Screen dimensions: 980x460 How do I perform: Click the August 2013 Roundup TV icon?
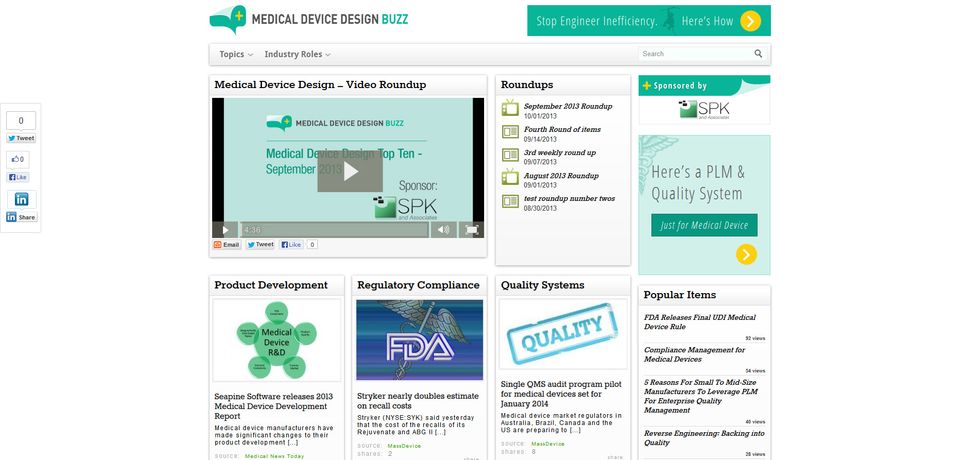[510, 177]
